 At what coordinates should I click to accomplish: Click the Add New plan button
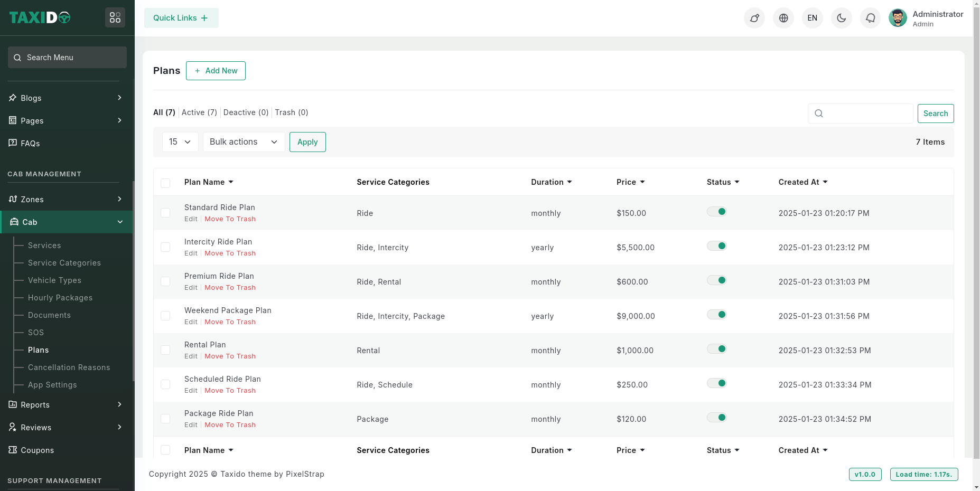[216, 71]
